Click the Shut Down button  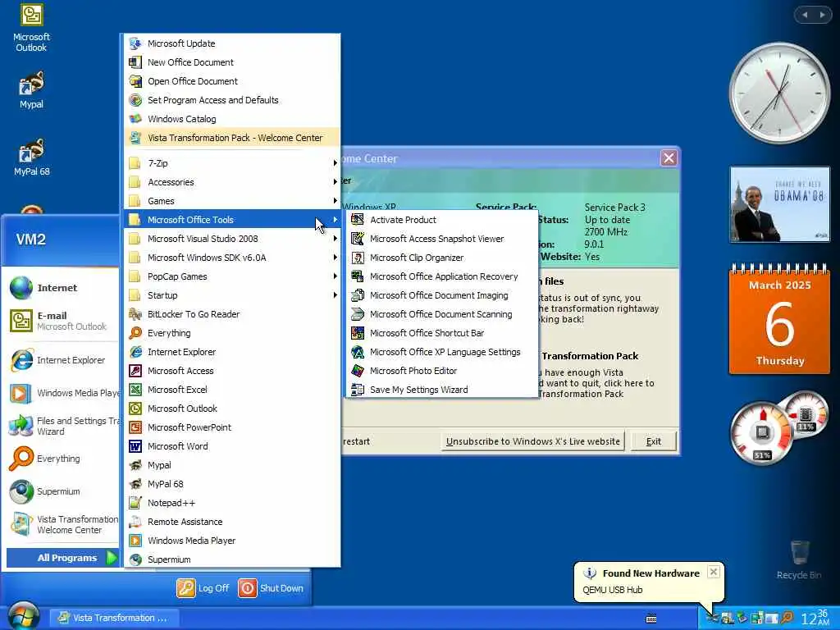point(271,588)
